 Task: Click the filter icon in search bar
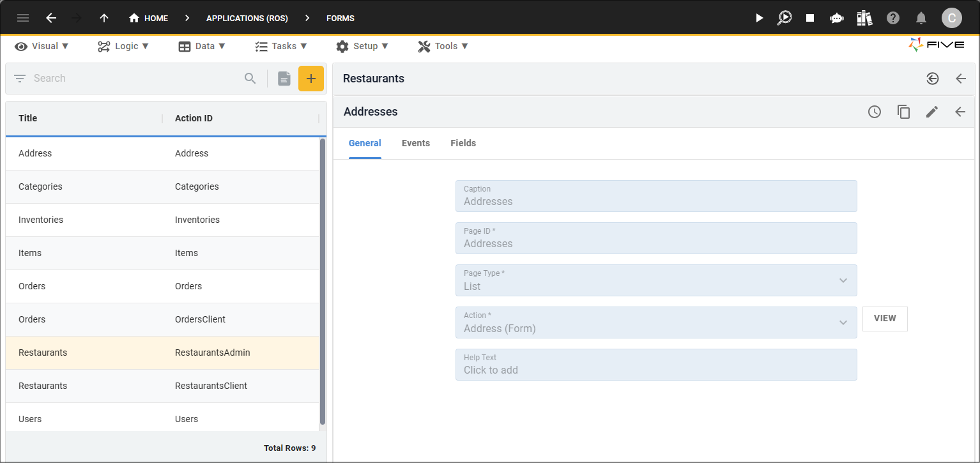click(20, 79)
